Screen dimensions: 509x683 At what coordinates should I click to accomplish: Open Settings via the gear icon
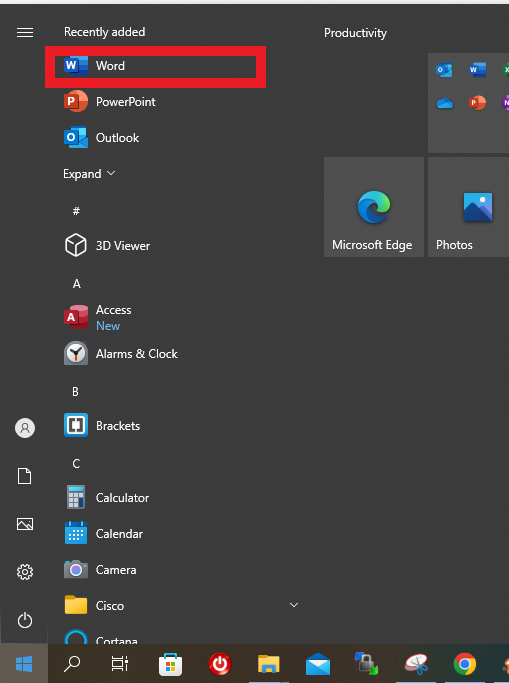coord(25,572)
